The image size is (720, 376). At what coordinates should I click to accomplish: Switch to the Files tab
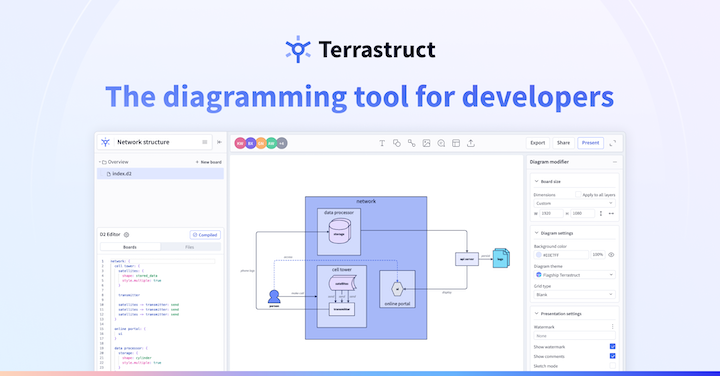click(190, 247)
